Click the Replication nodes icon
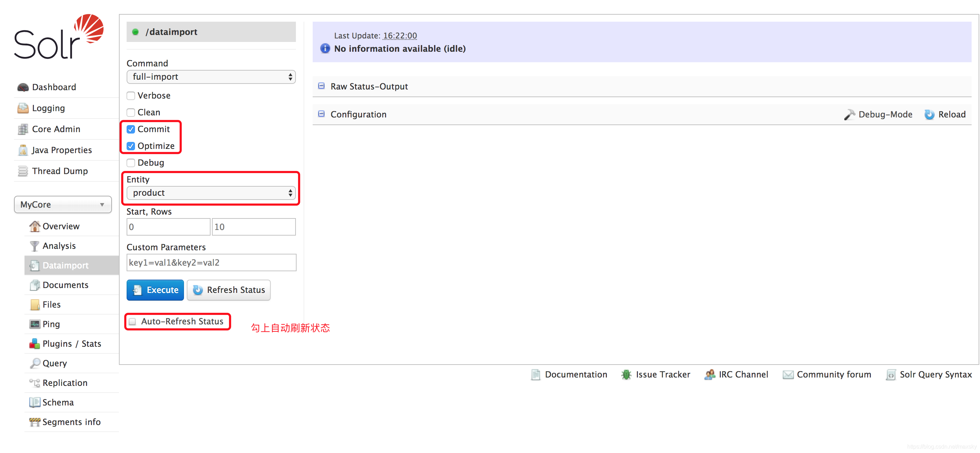 click(x=35, y=383)
